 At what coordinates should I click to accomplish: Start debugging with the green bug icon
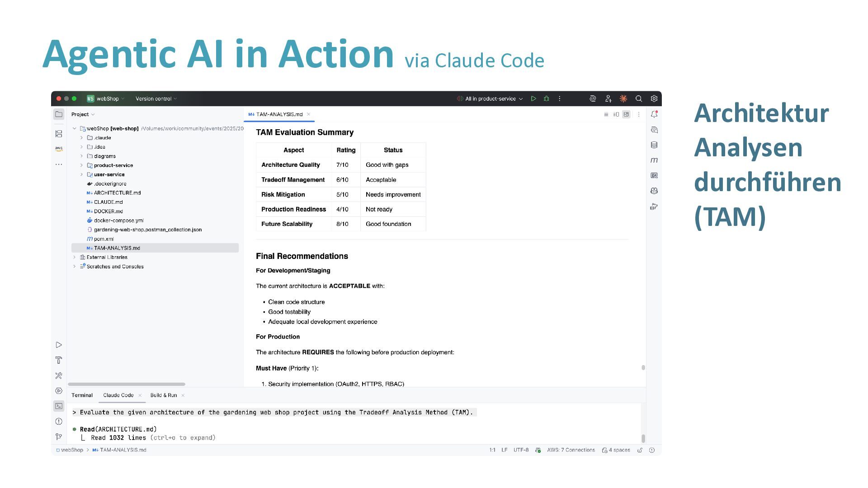click(546, 99)
